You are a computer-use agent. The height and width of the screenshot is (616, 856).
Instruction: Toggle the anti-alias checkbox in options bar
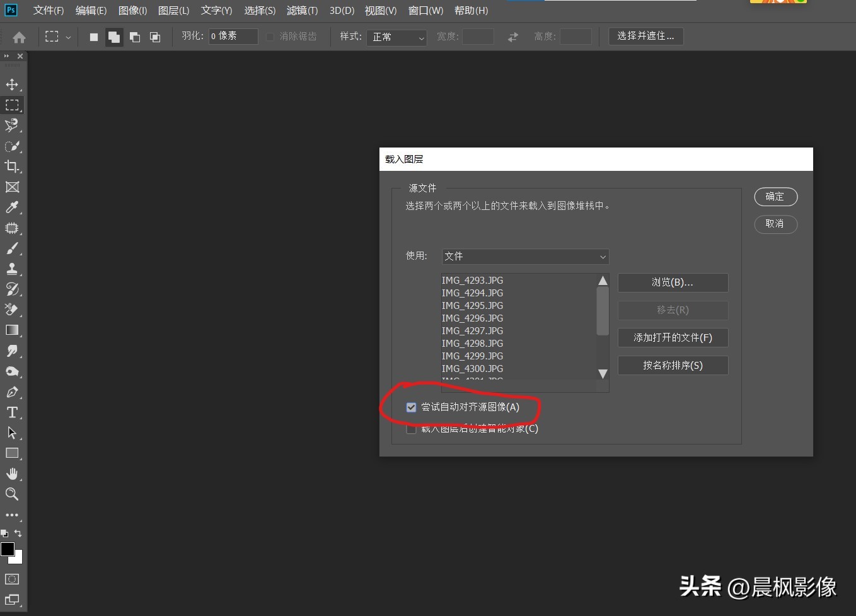tap(270, 37)
